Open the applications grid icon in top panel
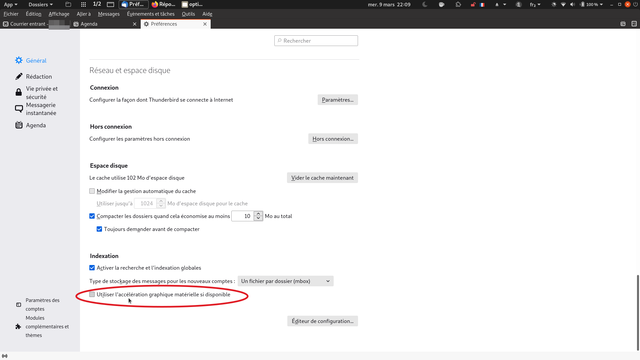Viewport: 640px width, 360px height. coord(83,4)
